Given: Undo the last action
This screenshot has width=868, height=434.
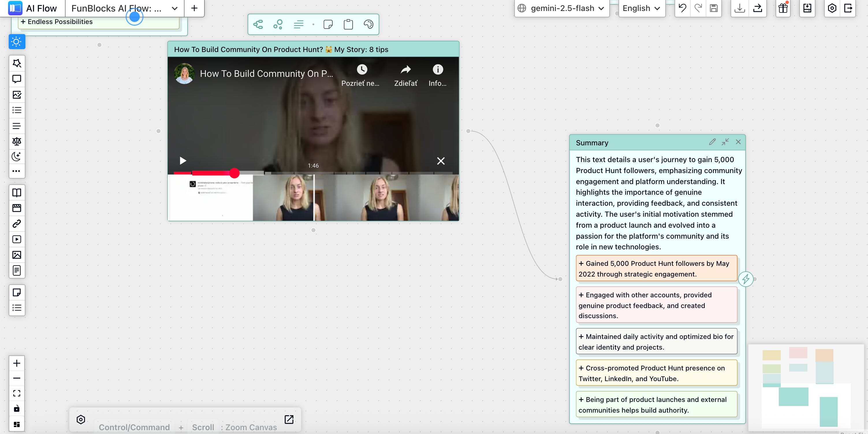Looking at the screenshot, I should click(682, 8).
